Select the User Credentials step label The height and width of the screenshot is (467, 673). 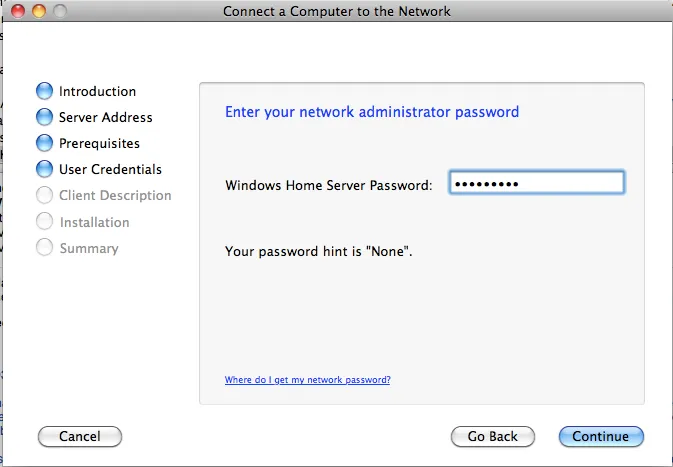click(x=110, y=169)
